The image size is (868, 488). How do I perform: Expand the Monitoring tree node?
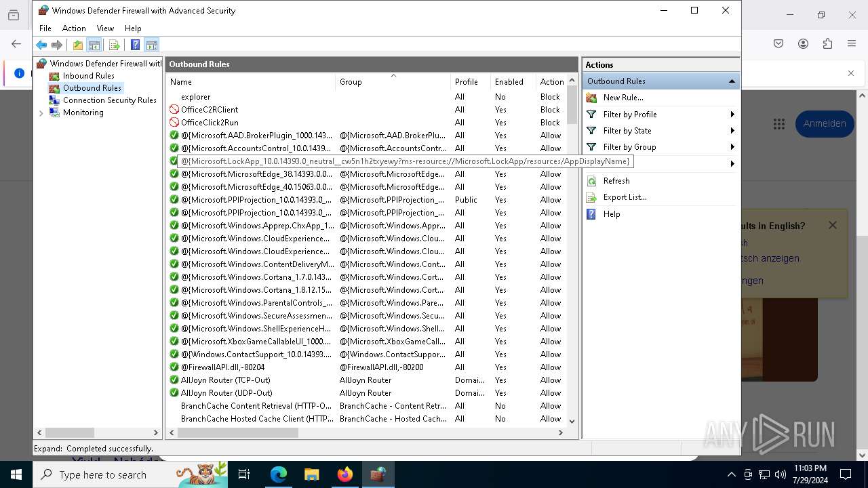pos(41,113)
